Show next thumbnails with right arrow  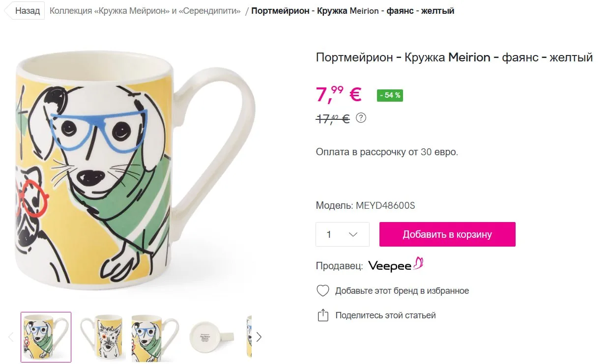click(259, 337)
